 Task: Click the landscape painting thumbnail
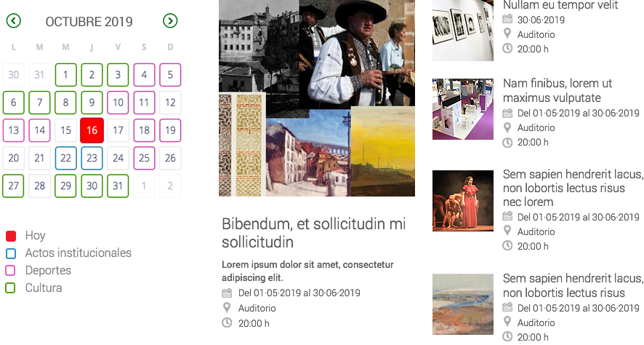coord(462,304)
